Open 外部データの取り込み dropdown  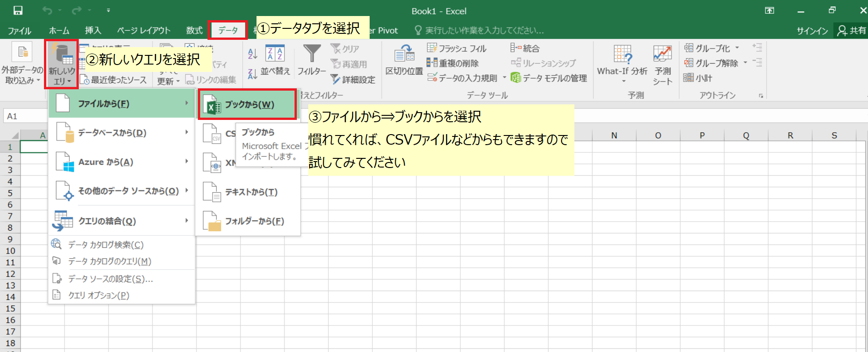22,64
